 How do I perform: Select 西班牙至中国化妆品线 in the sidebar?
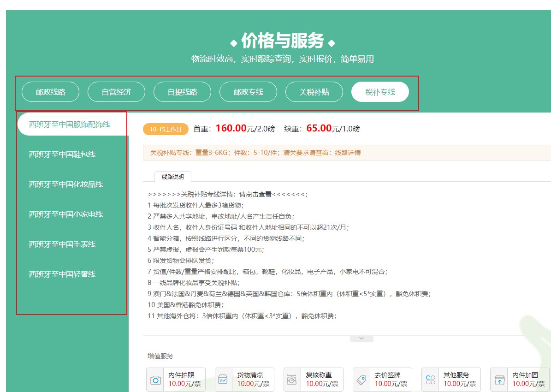pos(66,184)
